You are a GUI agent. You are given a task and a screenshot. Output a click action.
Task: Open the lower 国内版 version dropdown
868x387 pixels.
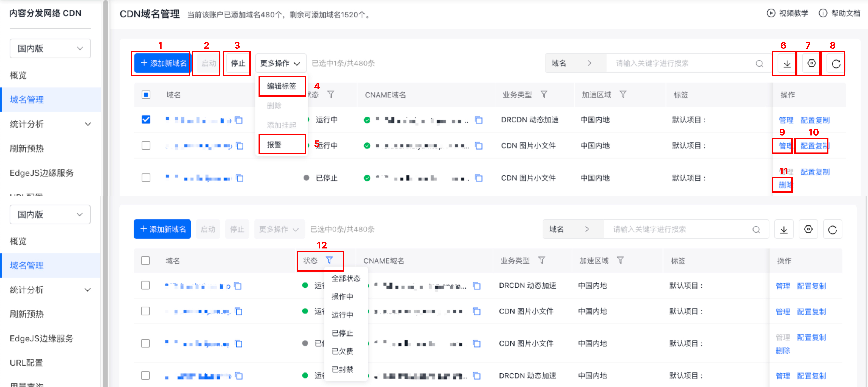click(x=50, y=214)
